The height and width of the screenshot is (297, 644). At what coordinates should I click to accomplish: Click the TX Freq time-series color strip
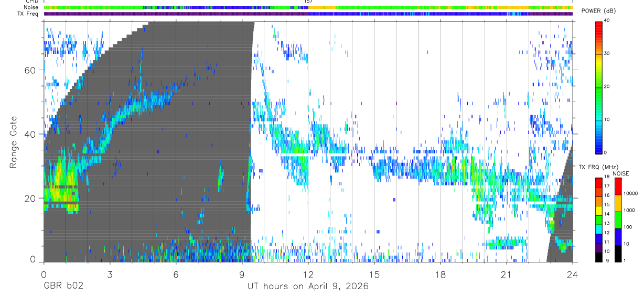click(308, 14)
